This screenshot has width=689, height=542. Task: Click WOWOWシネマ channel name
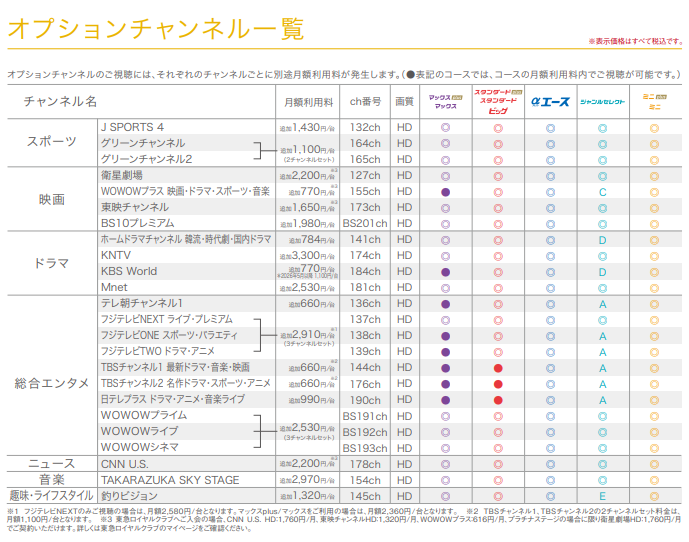(140, 447)
